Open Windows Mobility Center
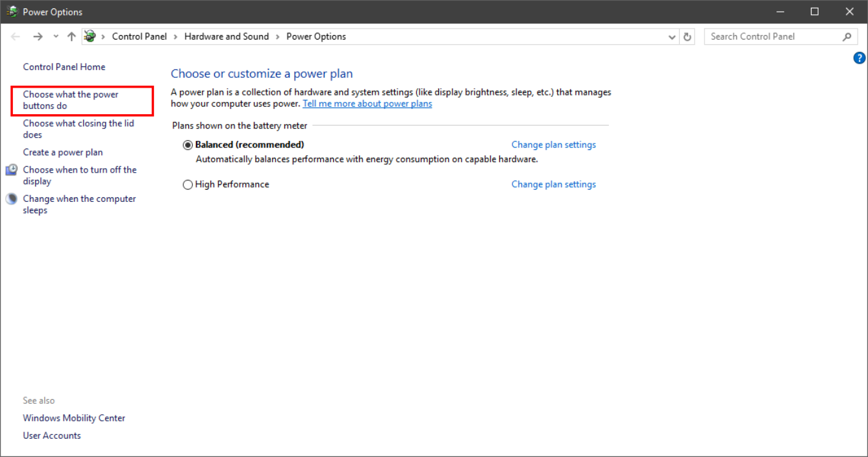868x457 pixels. (x=74, y=418)
